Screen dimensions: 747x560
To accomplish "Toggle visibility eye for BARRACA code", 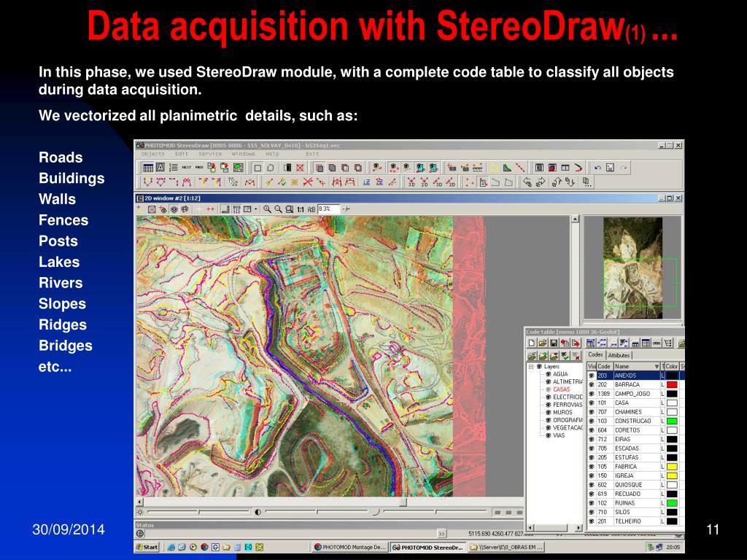I will 592,385.
